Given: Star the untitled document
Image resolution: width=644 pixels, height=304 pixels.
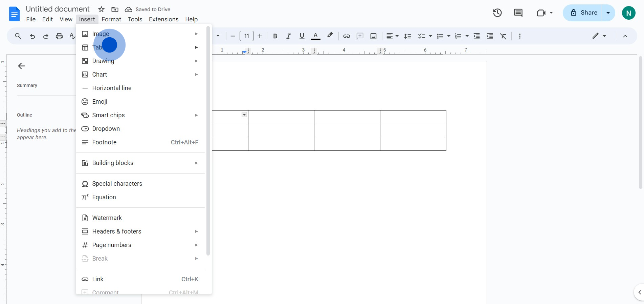Looking at the screenshot, I should 101,9.
